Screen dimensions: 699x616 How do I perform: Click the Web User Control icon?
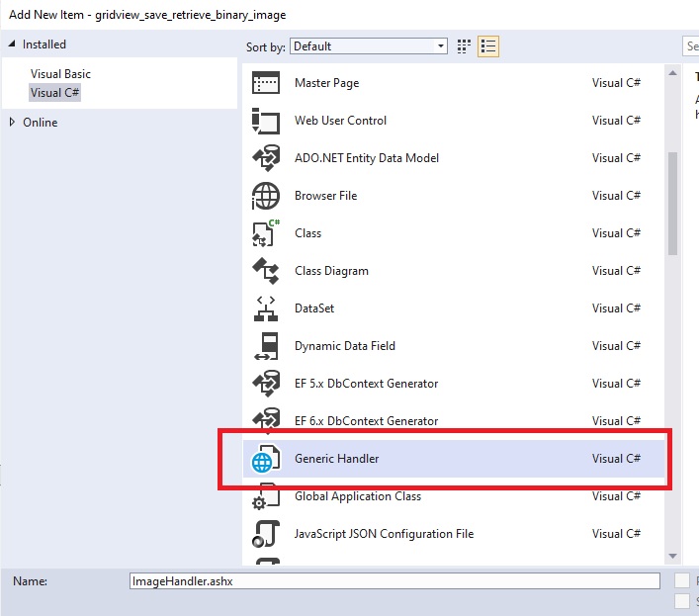coord(266,121)
